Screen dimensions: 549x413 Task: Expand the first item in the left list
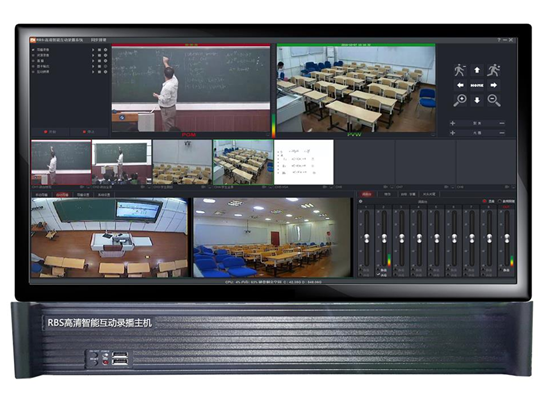(93, 50)
